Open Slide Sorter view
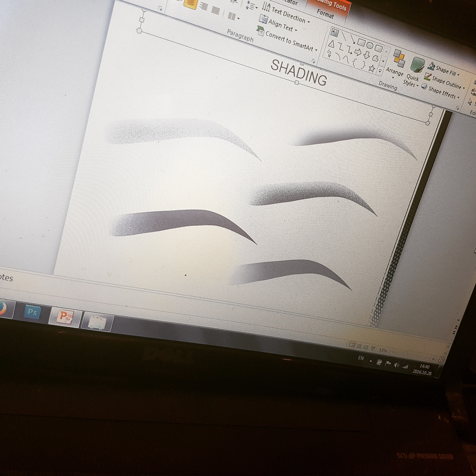476x476 pixels. pyautogui.click(x=359, y=346)
